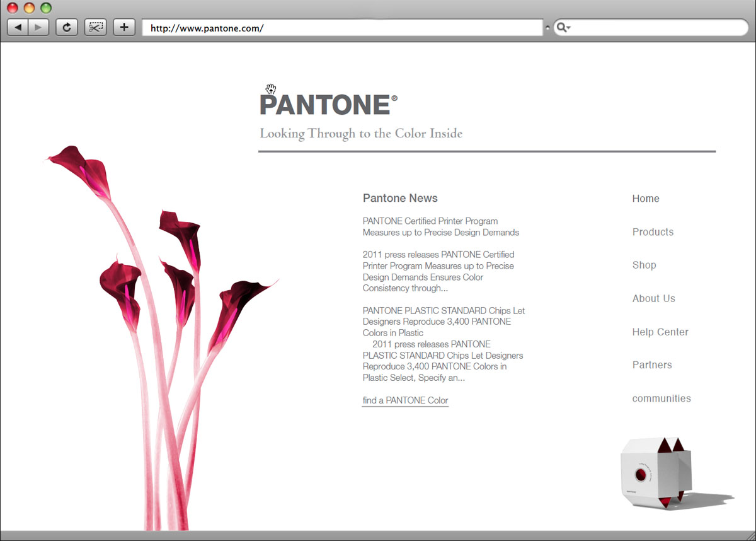The image size is (756, 541).
Task: Open the Shop navigation link
Action: point(644,265)
